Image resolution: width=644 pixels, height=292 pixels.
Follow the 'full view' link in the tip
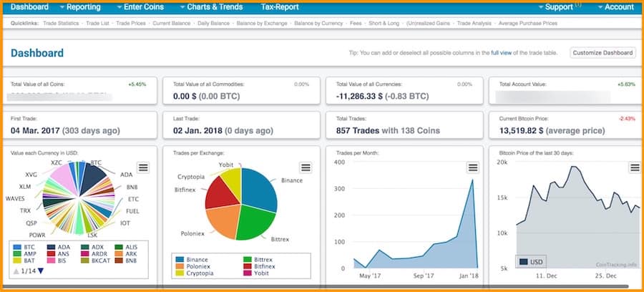click(501, 53)
